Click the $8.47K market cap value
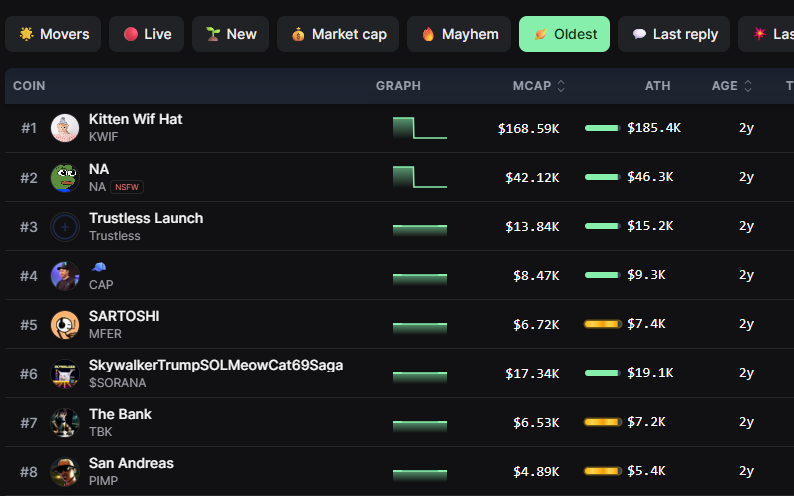 point(536,276)
